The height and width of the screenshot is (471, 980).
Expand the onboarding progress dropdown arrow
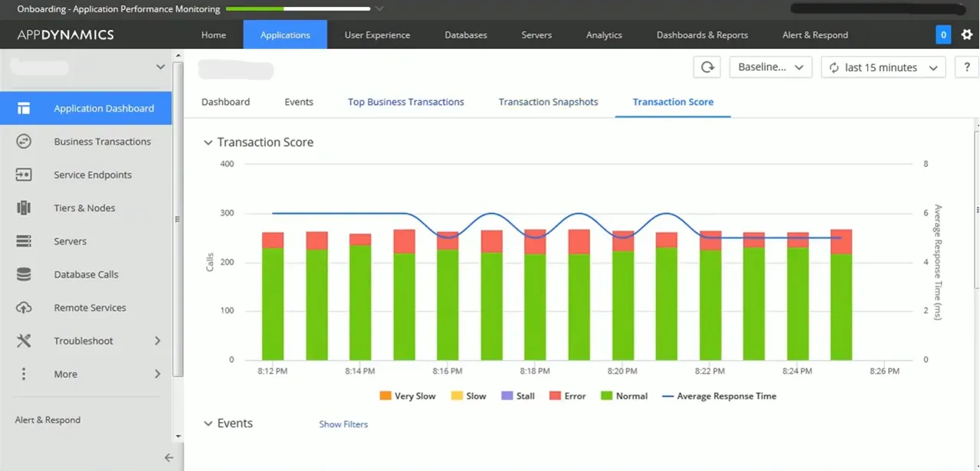tap(380, 9)
